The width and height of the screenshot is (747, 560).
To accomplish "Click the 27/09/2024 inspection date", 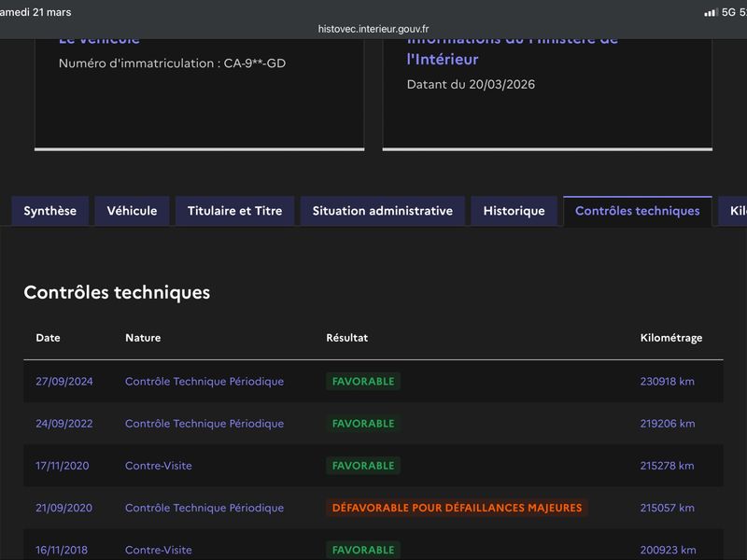I will tap(64, 381).
